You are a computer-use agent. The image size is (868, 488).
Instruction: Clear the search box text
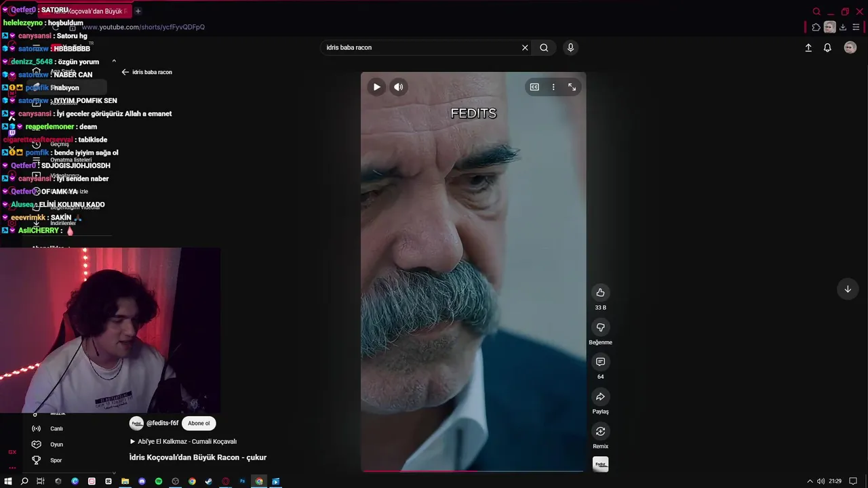click(x=525, y=47)
